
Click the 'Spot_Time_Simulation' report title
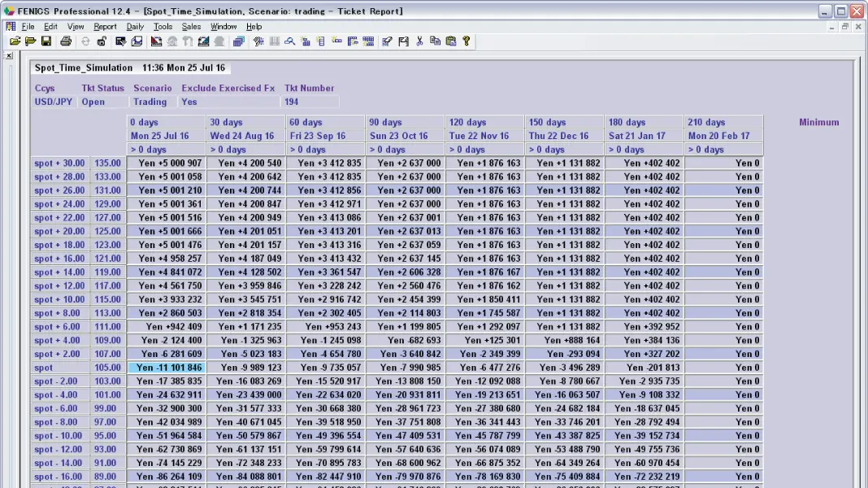point(84,68)
